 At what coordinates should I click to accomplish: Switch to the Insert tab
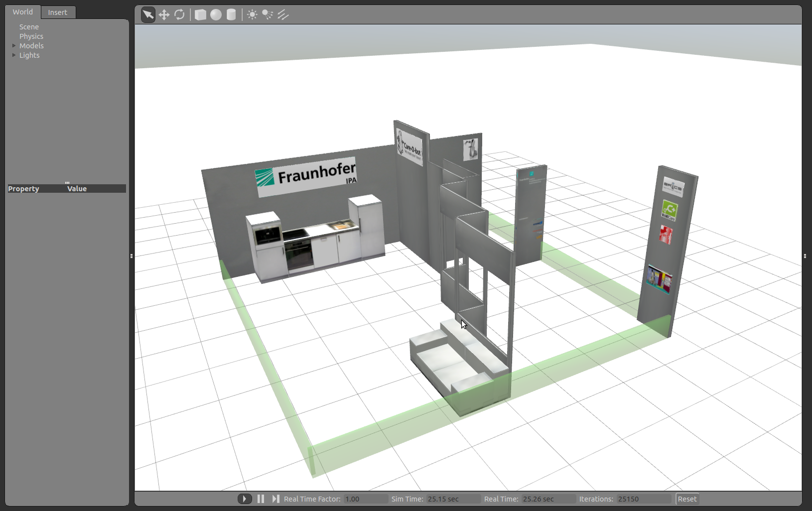[x=58, y=12]
